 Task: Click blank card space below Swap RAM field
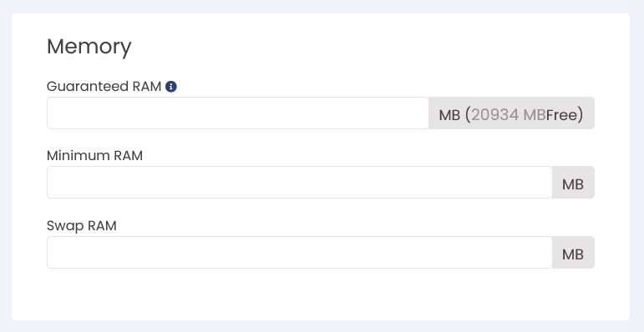coord(321,294)
